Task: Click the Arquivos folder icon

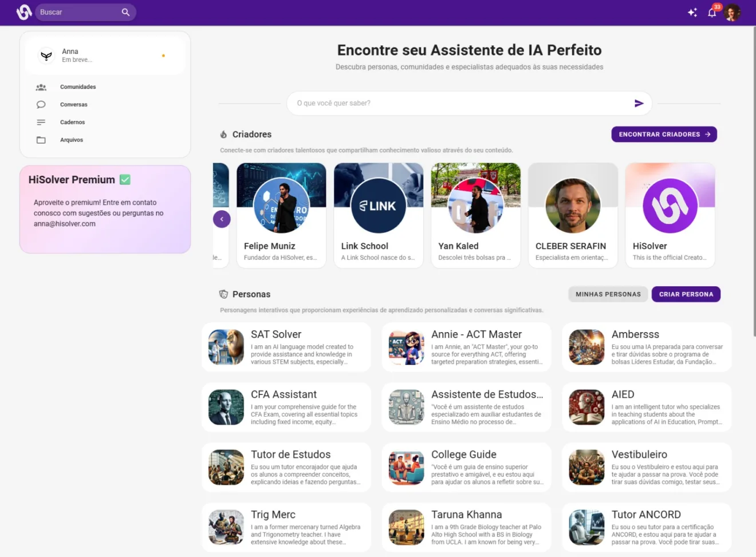Action: (41, 140)
